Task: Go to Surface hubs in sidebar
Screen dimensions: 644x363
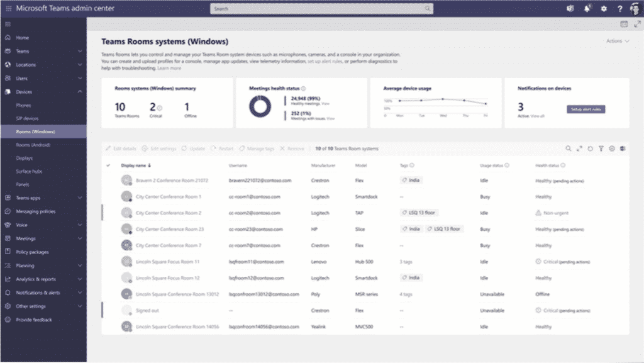Action: point(29,171)
